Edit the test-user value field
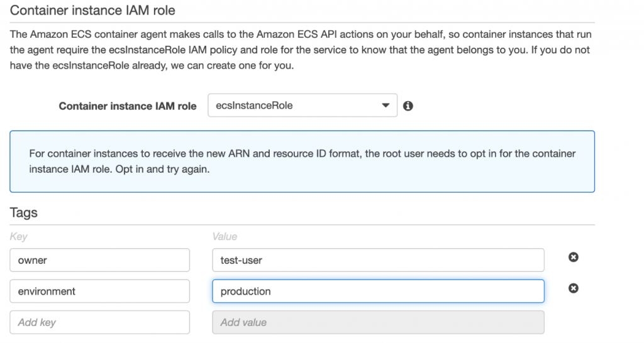644x343 pixels. [x=378, y=260]
